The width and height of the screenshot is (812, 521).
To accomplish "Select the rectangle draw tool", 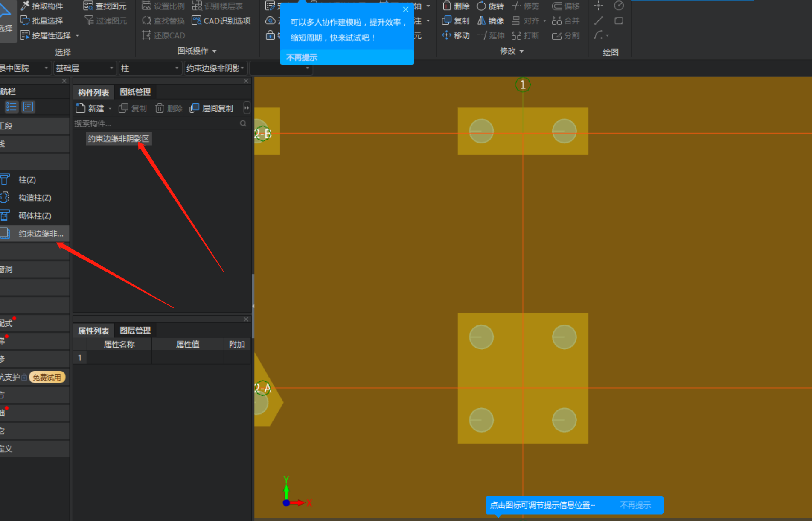I will (x=619, y=20).
